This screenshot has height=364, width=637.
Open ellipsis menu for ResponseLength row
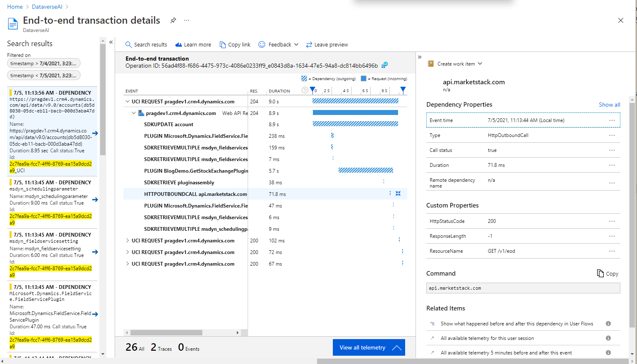612,236
